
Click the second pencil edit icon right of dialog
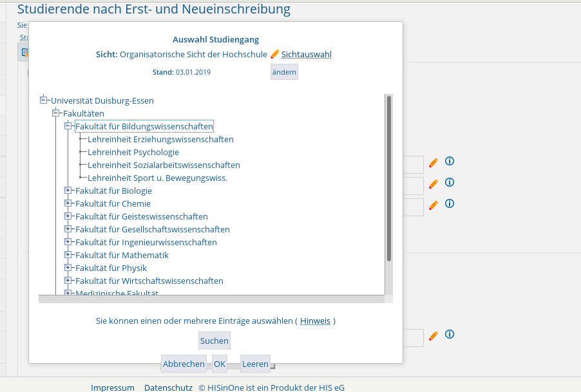pos(433,183)
